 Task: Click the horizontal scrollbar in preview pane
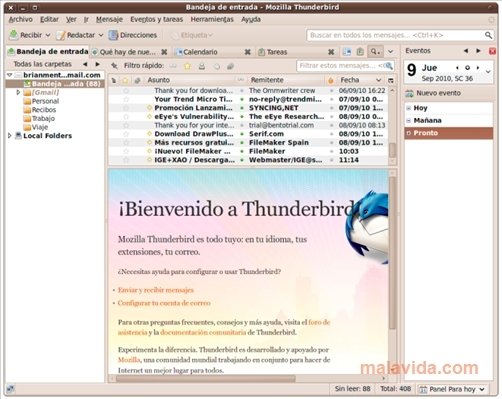(x=205, y=379)
